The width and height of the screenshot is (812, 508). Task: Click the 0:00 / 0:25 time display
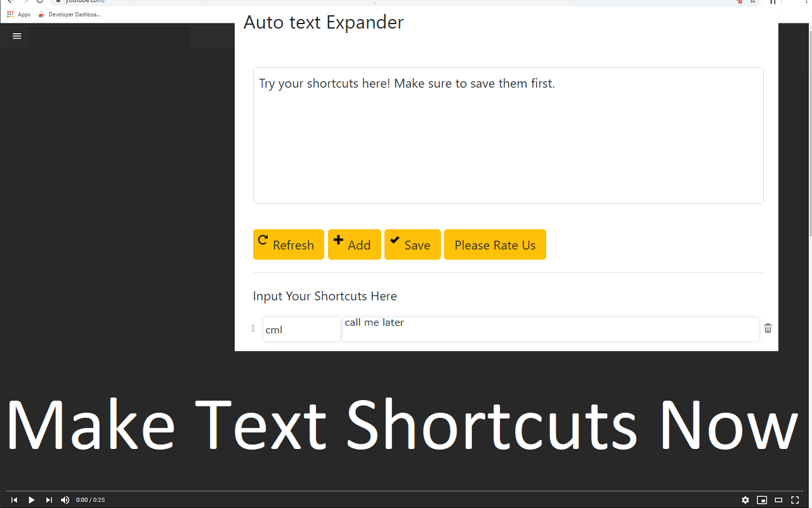tap(91, 500)
